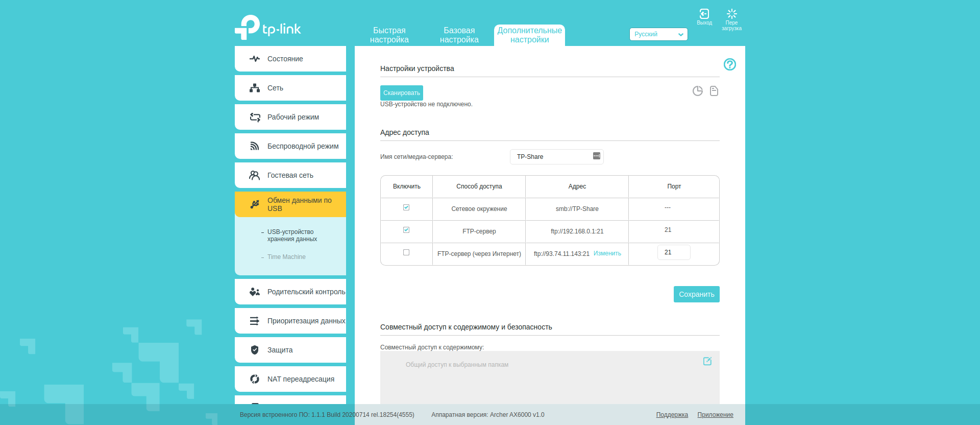Open the USB disk usage pie chart icon
The height and width of the screenshot is (425, 980).
pyautogui.click(x=697, y=91)
